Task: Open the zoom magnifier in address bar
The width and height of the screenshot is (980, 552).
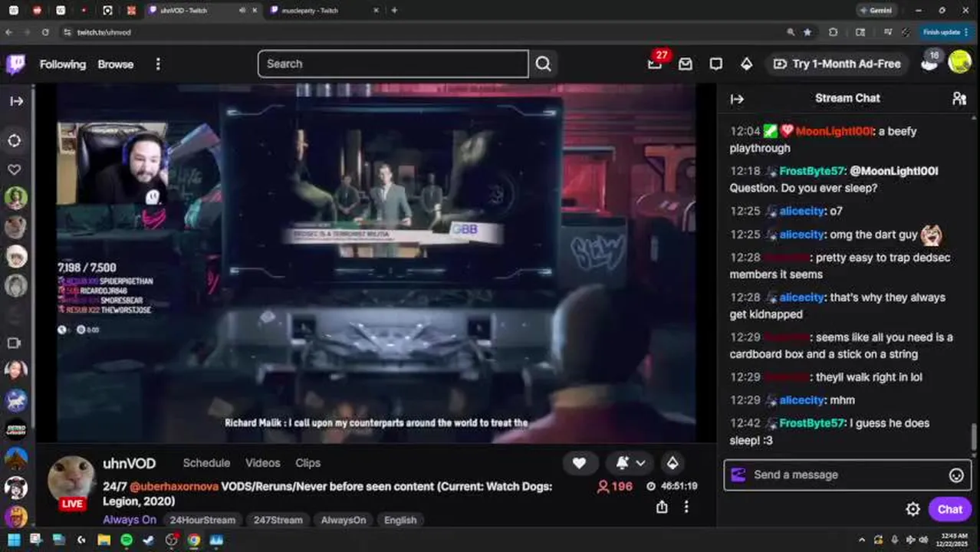Action: (791, 32)
